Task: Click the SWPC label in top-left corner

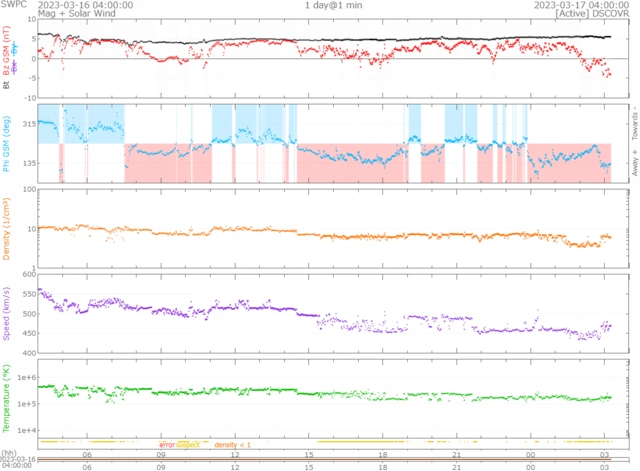Action: [x=13, y=5]
